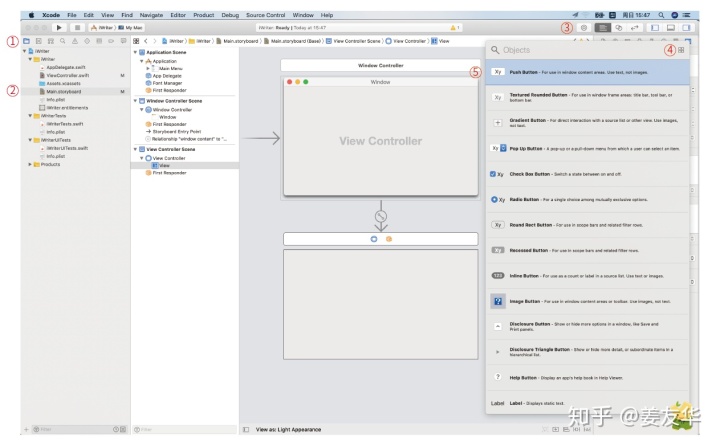Collapse the iWriter group folder
720x446 pixels.
pos(30,59)
